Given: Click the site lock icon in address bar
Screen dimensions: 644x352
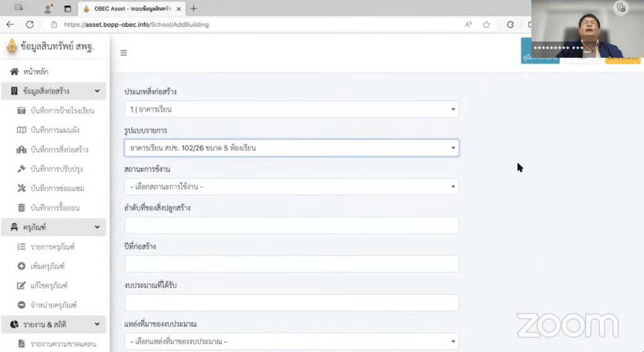Looking at the screenshot, I should pos(54,25).
